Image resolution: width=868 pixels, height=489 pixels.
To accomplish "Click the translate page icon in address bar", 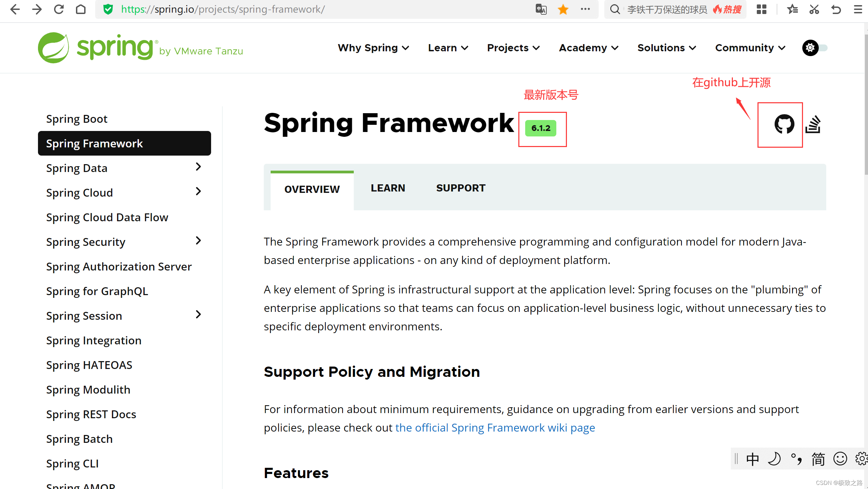I will pos(541,9).
